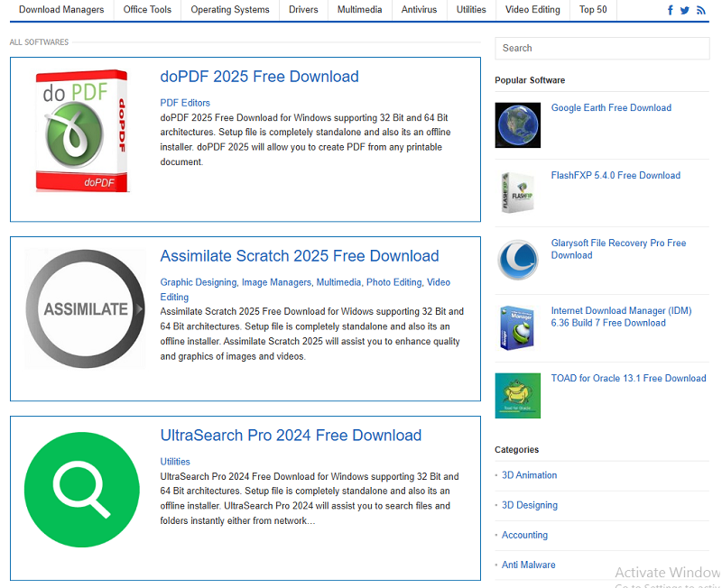Open the Graphic Designing category link
Screen dimensions: 722x588
click(x=199, y=282)
